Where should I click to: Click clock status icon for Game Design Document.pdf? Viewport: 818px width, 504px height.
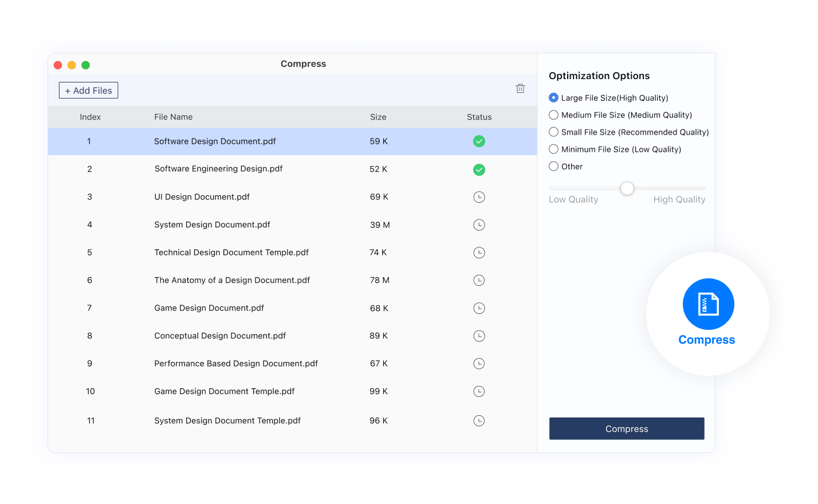point(479,308)
